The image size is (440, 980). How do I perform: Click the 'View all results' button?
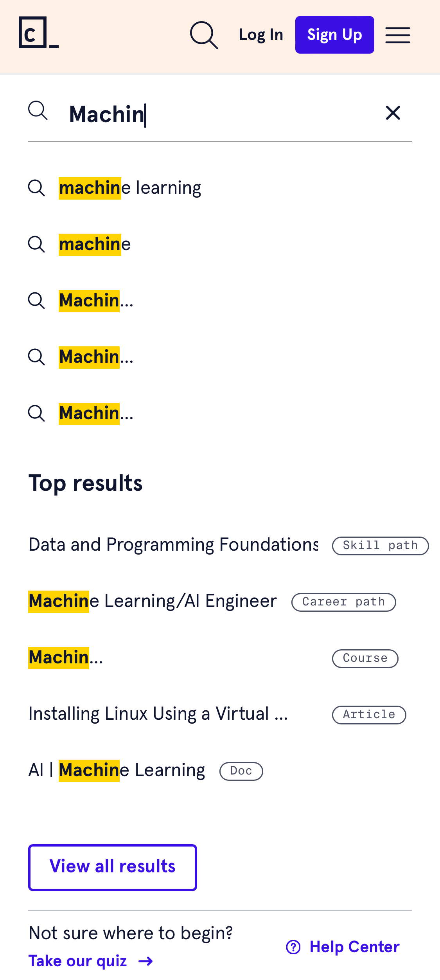coord(112,867)
